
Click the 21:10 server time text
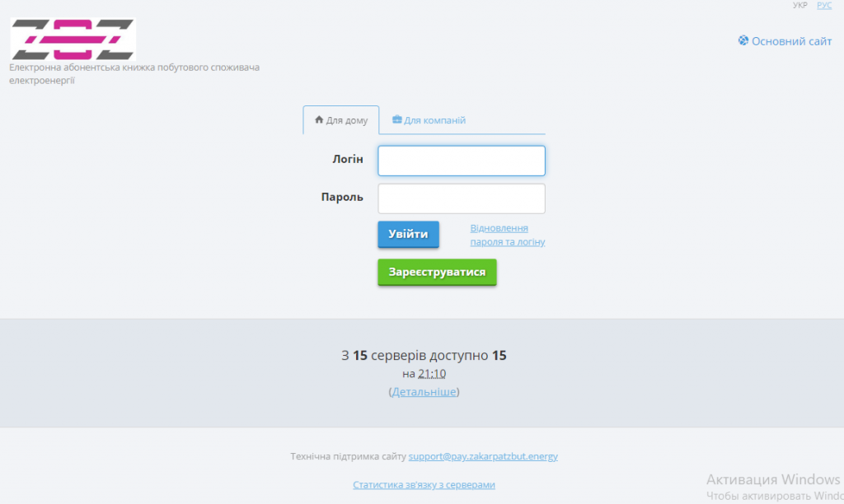click(432, 374)
